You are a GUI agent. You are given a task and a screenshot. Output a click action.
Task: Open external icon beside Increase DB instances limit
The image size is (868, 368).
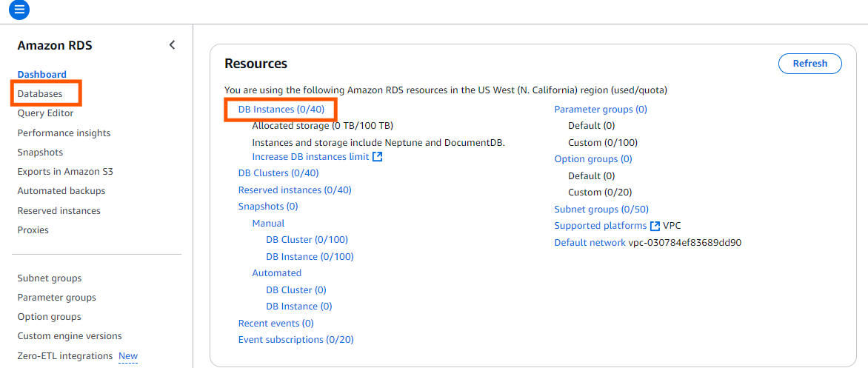point(378,157)
